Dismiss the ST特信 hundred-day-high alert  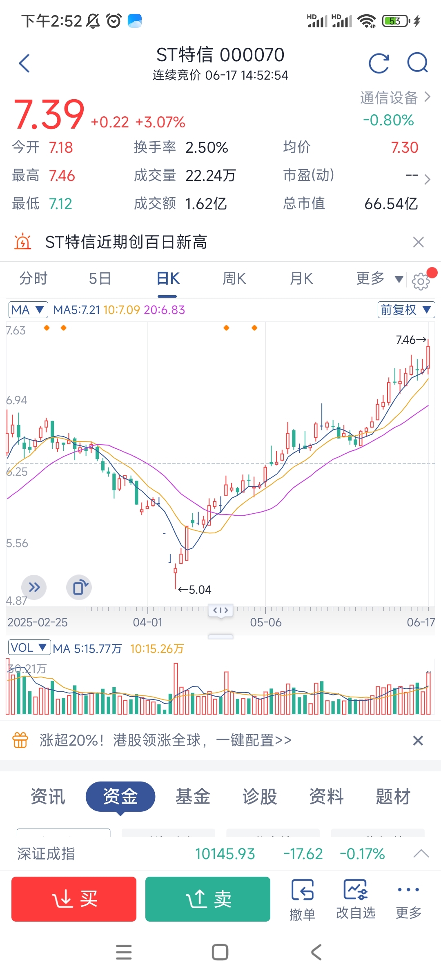pos(419,242)
